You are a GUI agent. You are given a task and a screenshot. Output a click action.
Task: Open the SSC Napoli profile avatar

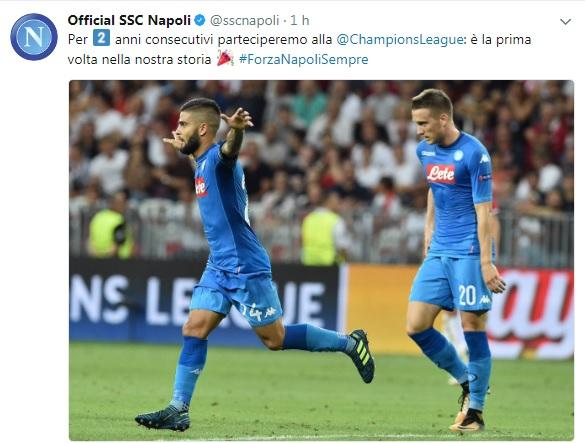34,37
